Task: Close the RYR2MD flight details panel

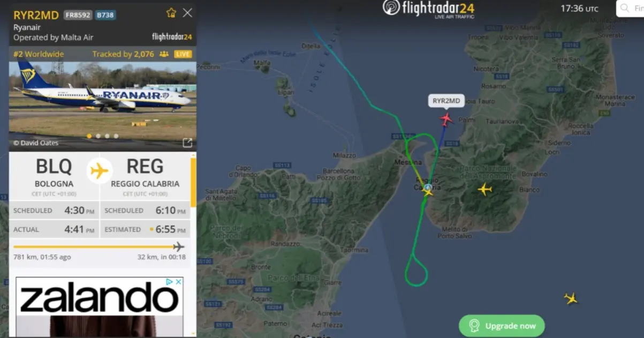Action: pos(187,13)
